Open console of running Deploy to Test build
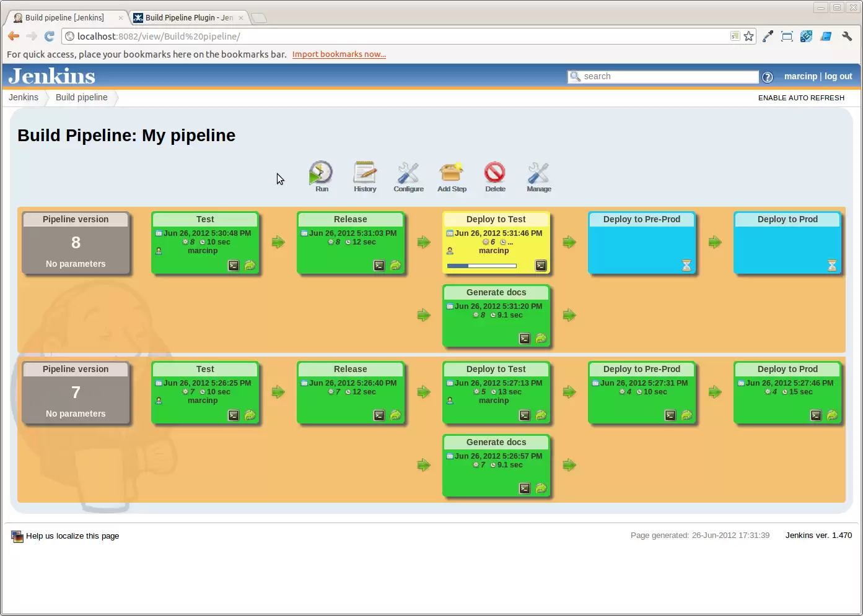Image resolution: width=863 pixels, height=616 pixels. [541, 266]
